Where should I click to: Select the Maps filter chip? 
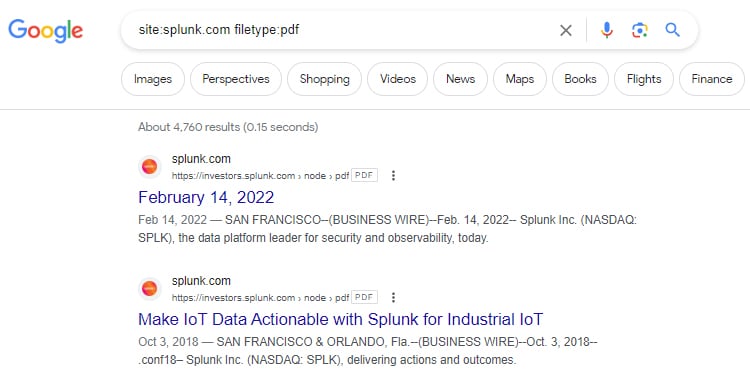pos(519,79)
